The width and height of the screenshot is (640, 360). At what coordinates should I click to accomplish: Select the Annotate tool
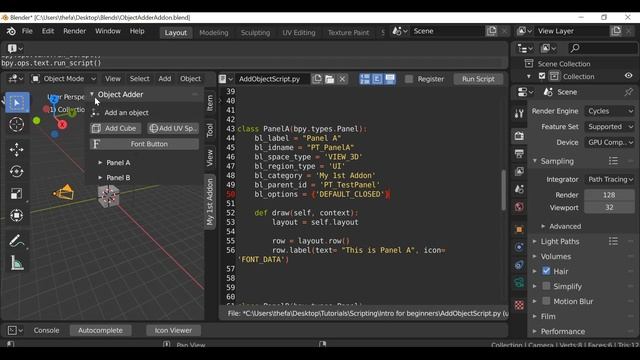[x=17, y=241]
